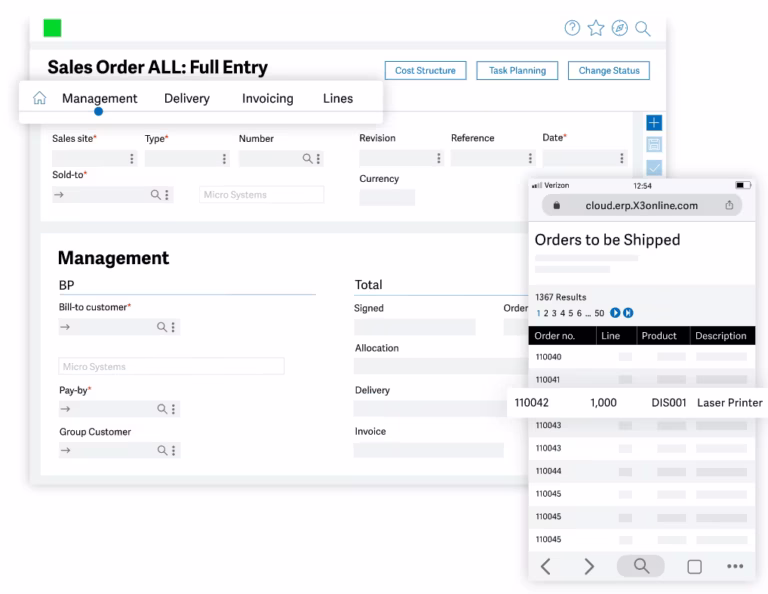Open the Type field options menu
Viewport: 768px width, 594px height.
click(224, 158)
